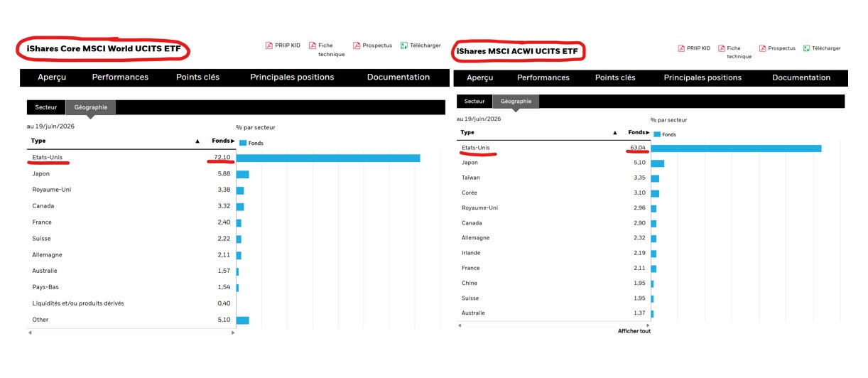The width and height of the screenshot is (868, 378).
Task: Click the World ETF table left scroll arrow
Action: pos(30,333)
